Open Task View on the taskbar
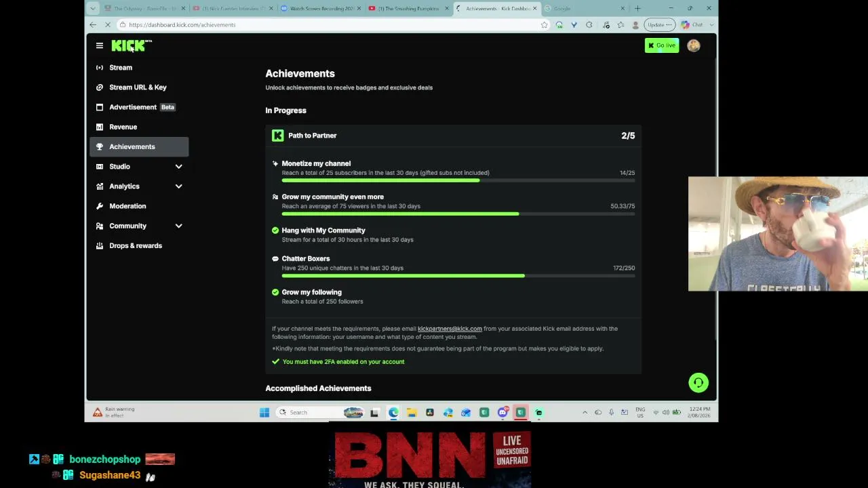 (x=374, y=412)
